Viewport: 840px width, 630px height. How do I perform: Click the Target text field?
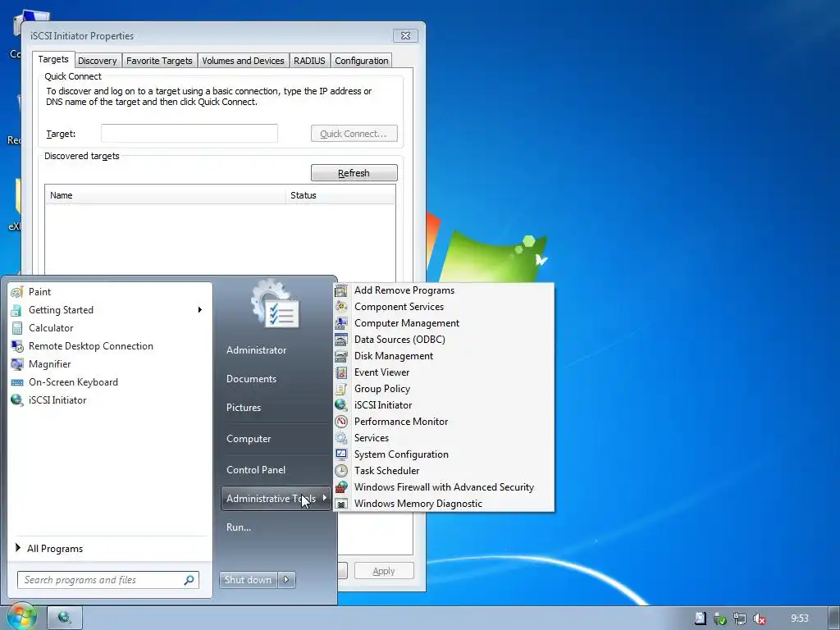[189, 134]
